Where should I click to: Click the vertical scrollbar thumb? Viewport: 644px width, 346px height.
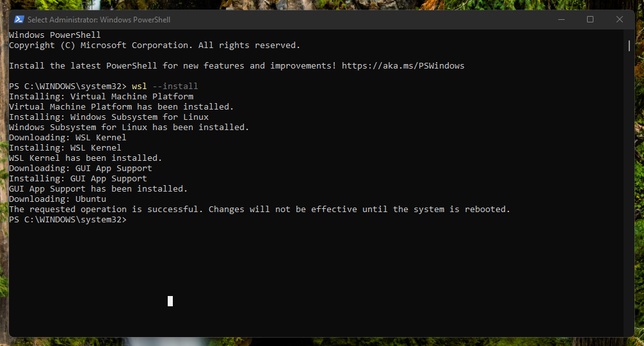tap(629, 45)
